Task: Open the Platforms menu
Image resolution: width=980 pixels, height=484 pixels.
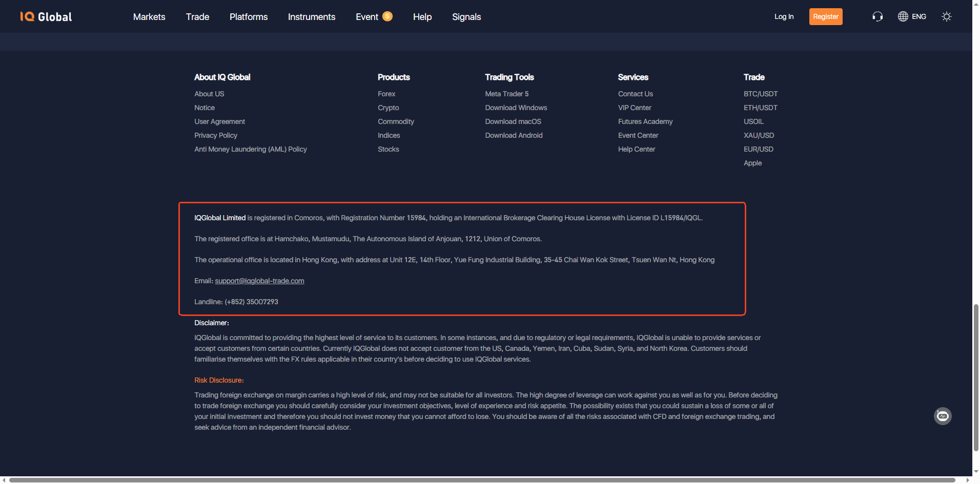Action: point(249,17)
